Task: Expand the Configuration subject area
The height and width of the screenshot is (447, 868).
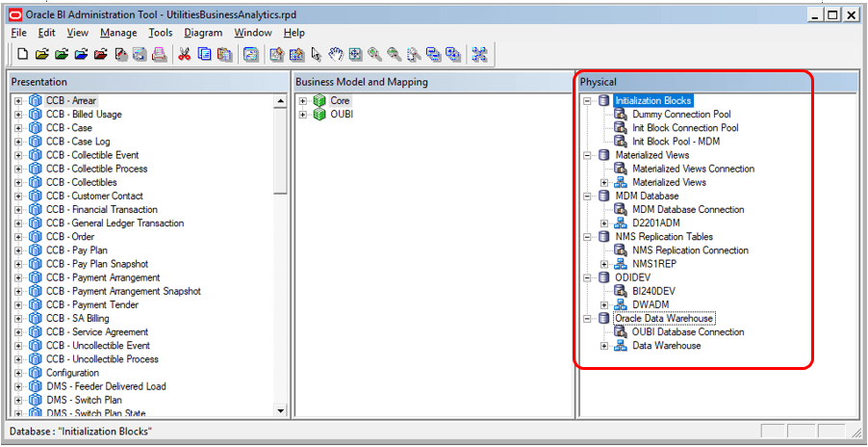Action: click(18, 374)
